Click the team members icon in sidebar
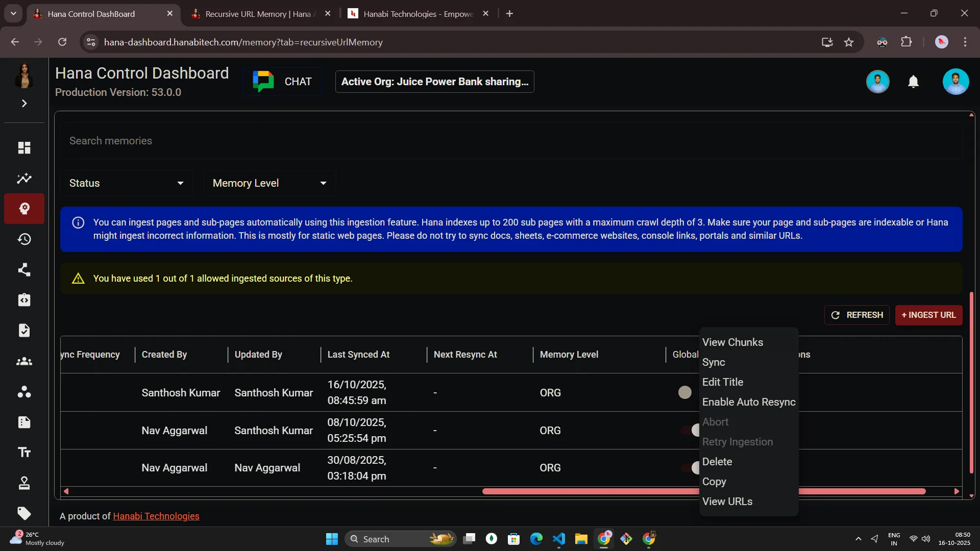 [x=24, y=361]
